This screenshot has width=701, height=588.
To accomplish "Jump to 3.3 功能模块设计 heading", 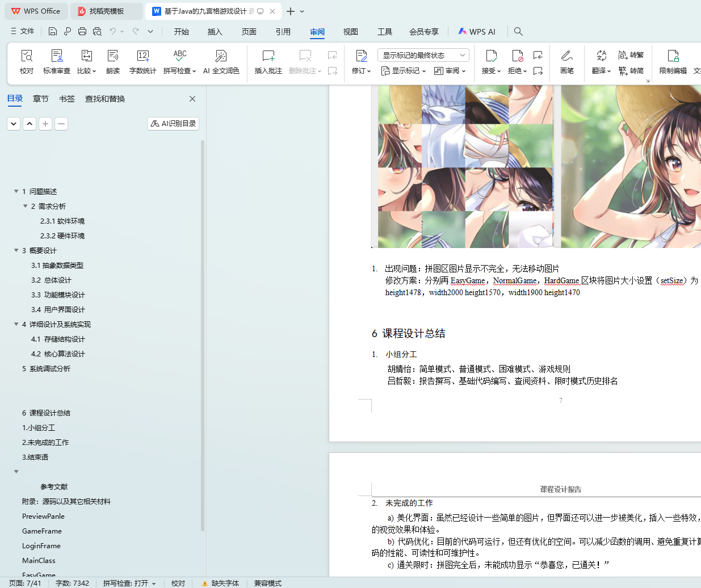I will (58, 295).
